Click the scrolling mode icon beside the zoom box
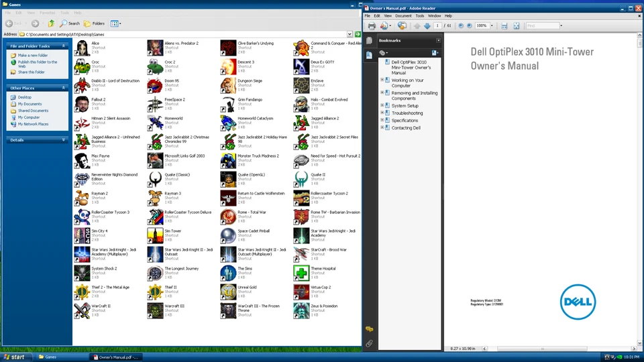644x362 pixels. coord(504,26)
